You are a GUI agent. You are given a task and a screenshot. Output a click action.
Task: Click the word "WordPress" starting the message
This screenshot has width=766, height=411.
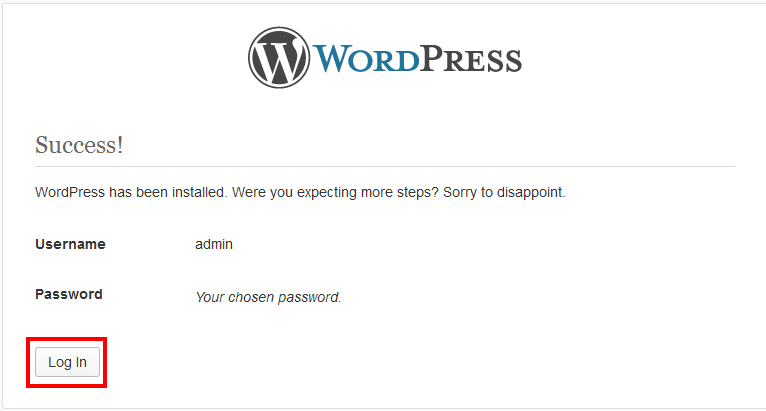(70, 192)
